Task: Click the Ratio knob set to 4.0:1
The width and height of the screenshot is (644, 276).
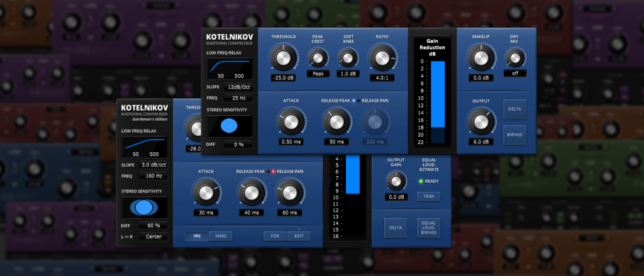Action: (382, 58)
